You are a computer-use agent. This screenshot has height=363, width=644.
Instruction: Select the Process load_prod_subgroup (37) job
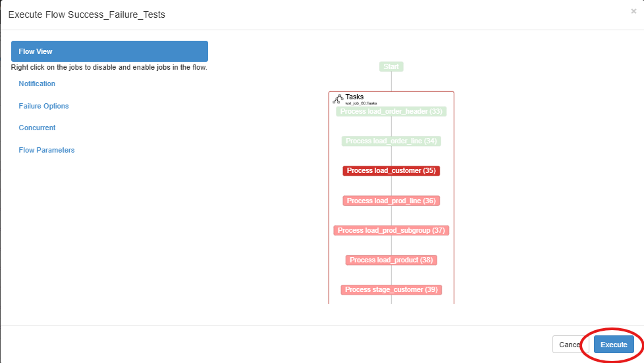(x=391, y=230)
